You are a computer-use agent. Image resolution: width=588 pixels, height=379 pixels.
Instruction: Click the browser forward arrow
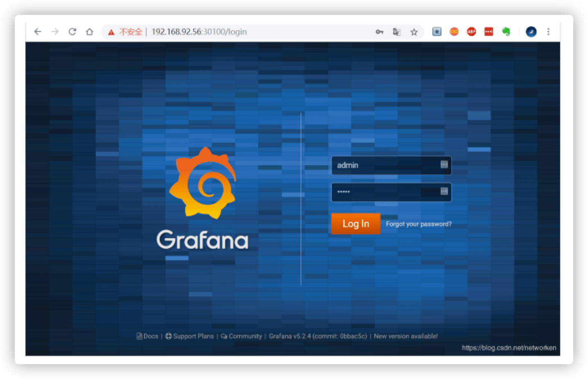click(55, 32)
